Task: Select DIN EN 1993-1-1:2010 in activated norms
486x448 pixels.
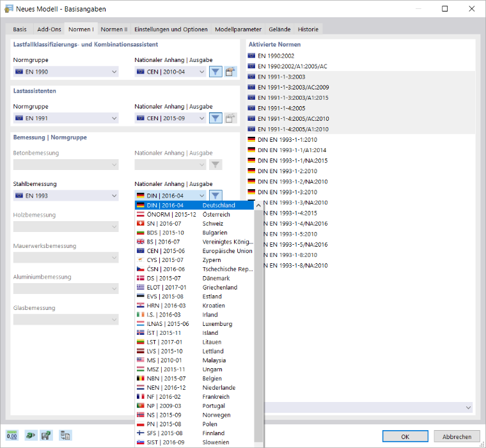Action: [361, 139]
